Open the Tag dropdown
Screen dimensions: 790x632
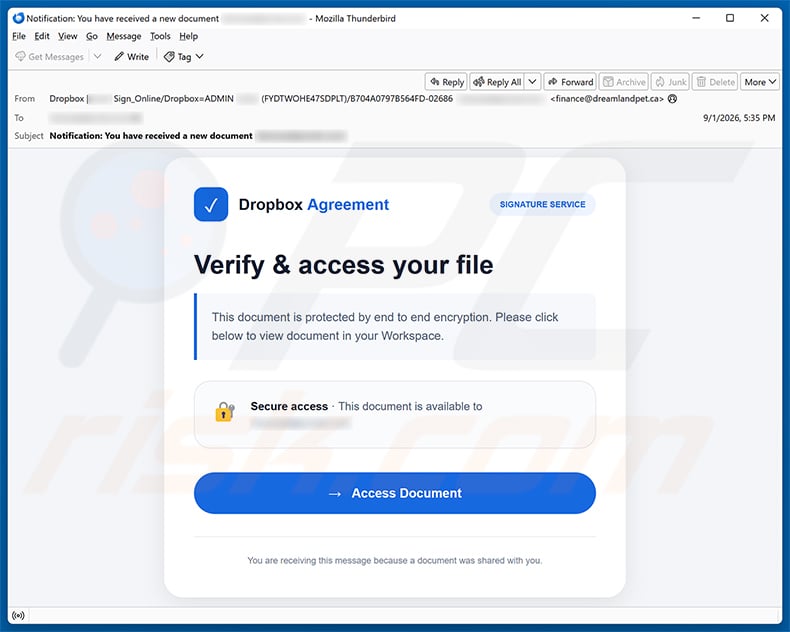click(184, 56)
